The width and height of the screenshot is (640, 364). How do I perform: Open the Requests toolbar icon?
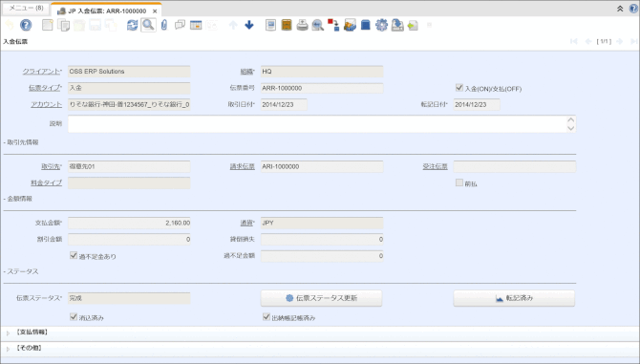[x=350, y=25]
